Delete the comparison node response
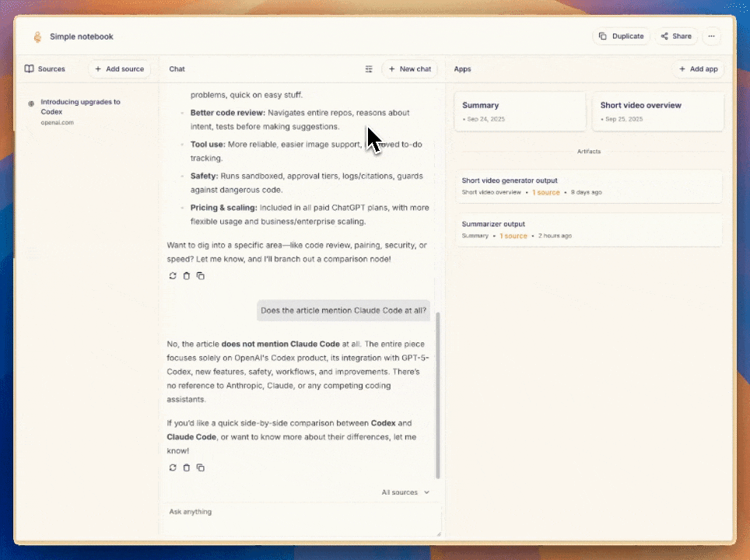 187,276
